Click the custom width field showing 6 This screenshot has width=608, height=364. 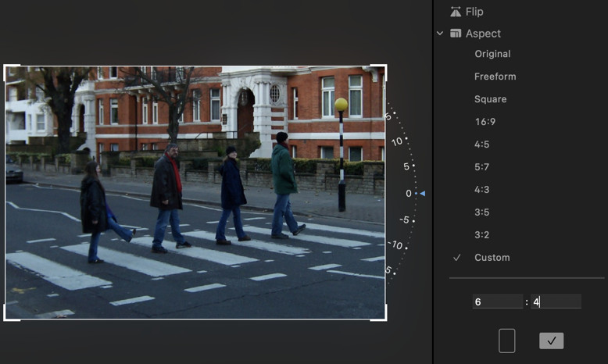coord(497,302)
